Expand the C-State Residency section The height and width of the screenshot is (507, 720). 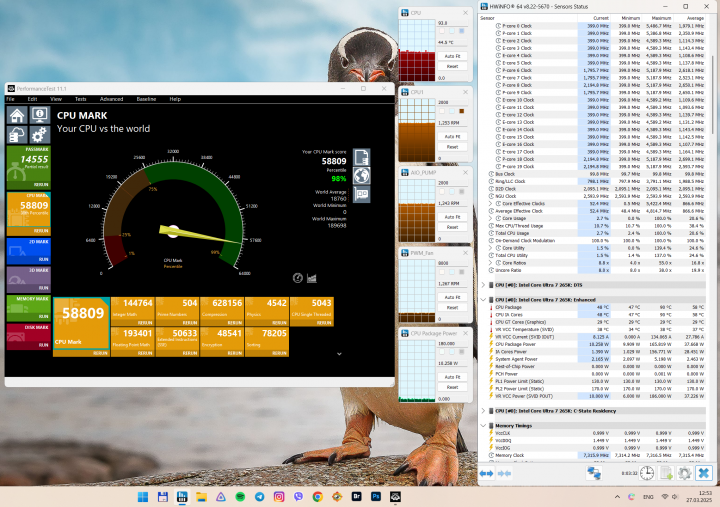(x=483, y=411)
